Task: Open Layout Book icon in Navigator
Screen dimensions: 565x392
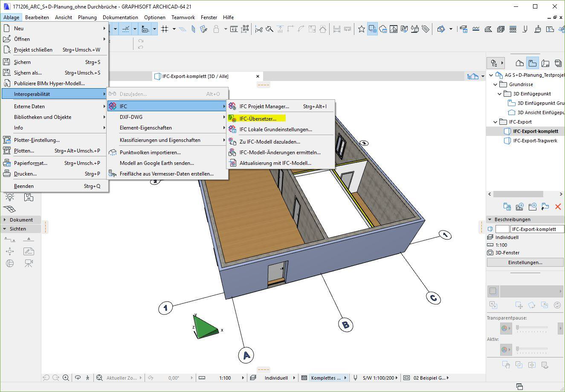Action: click(545, 63)
